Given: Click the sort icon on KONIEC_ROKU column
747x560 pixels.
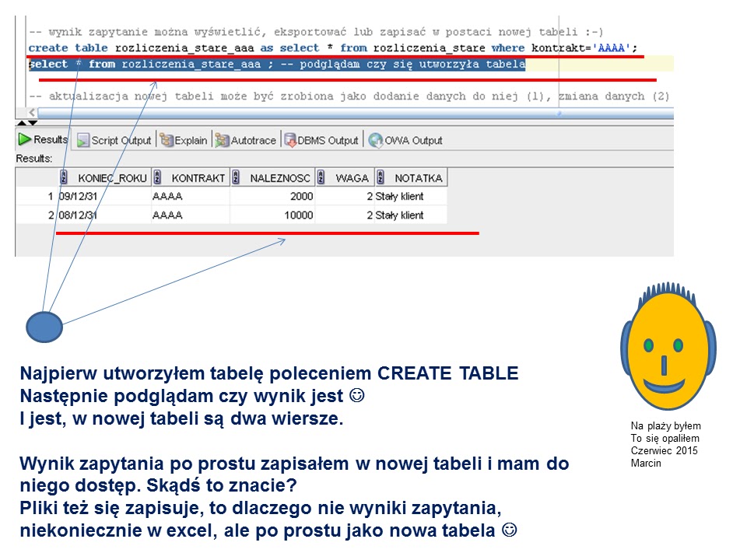Looking at the screenshot, I should pyautogui.click(x=61, y=177).
